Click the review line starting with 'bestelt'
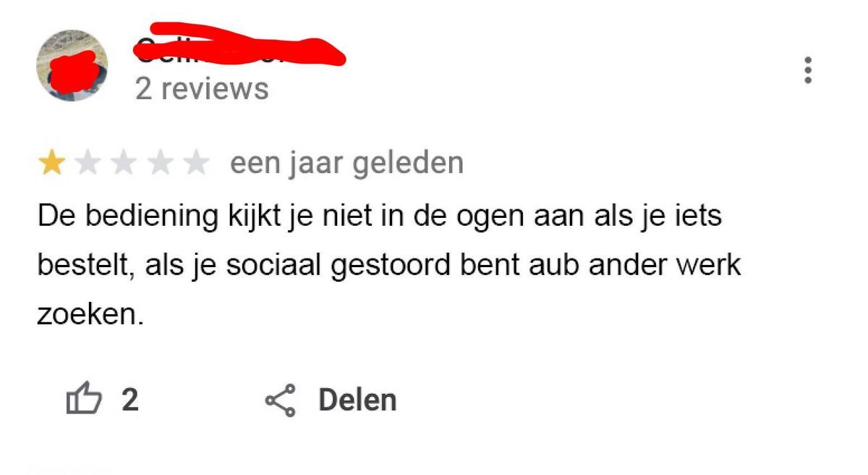Image resolution: width=868 pixels, height=475 pixels. (x=389, y=265)
